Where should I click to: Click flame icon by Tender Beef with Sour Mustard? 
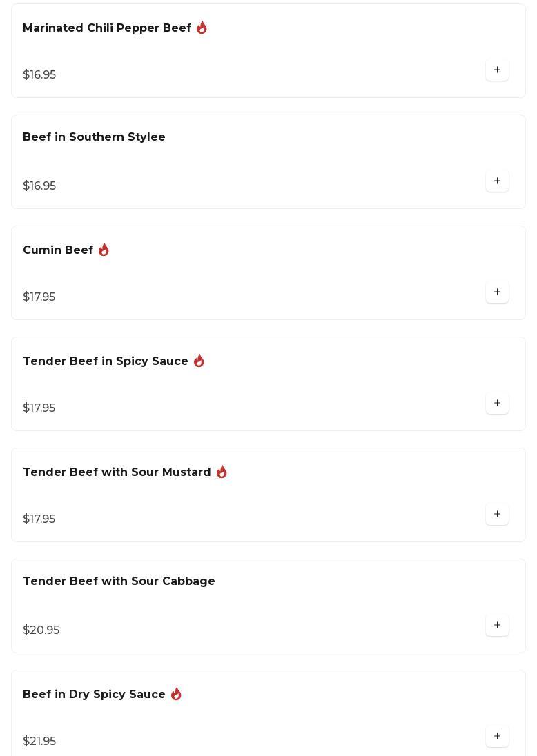point(222,472)
